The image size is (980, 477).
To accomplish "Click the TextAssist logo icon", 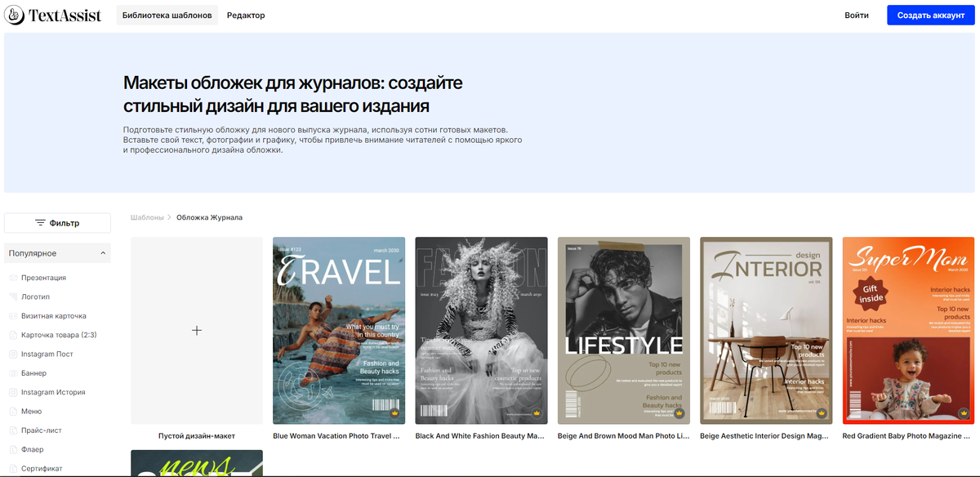I will [14, 16].
